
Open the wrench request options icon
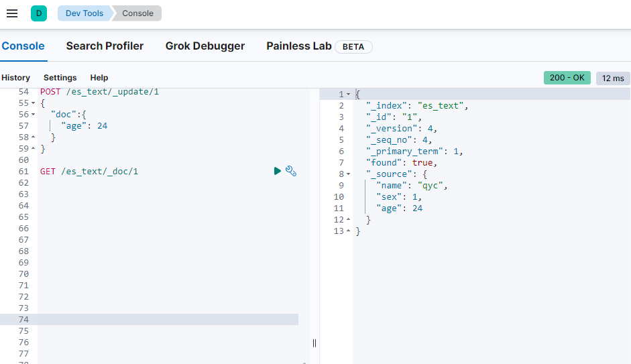click(x=291, y=172)
